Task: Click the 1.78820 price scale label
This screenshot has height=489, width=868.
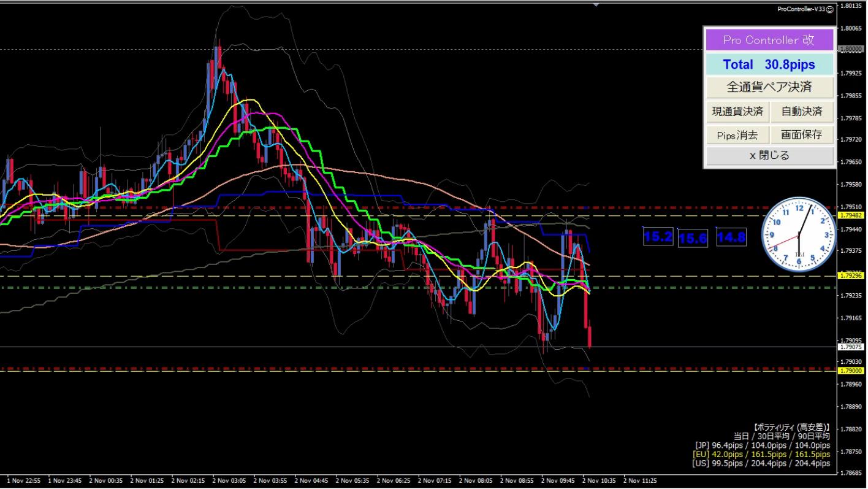Action: click(x=851, y=429)
